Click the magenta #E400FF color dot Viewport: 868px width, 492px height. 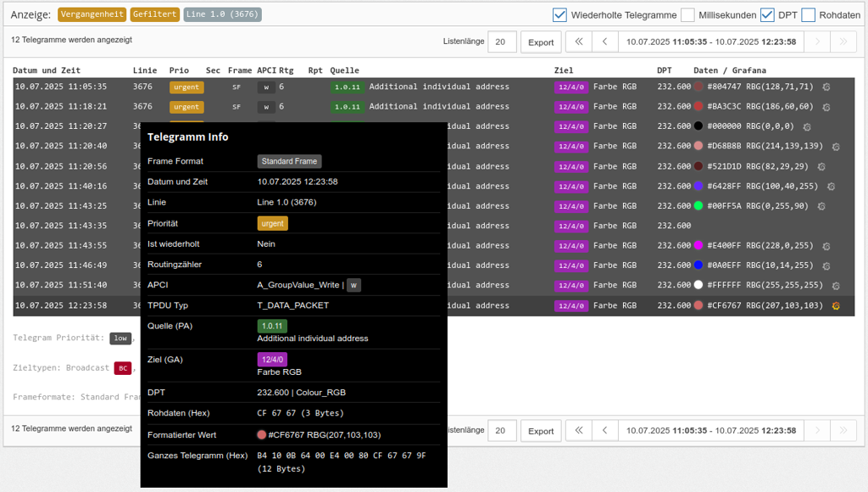[x=698, y=245]
